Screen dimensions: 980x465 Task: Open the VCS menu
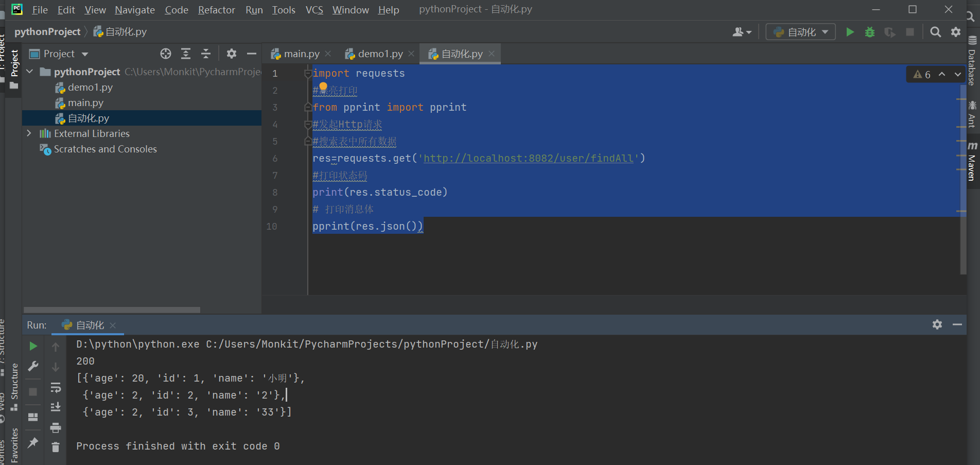point(314,10)
